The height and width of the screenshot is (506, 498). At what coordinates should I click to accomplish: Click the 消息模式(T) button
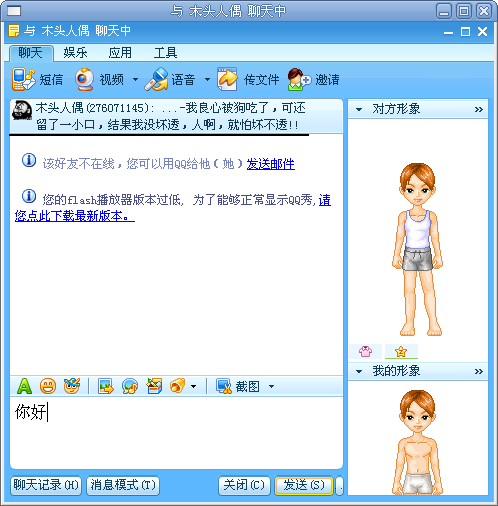pyautogui.click(x=123, y=485)
